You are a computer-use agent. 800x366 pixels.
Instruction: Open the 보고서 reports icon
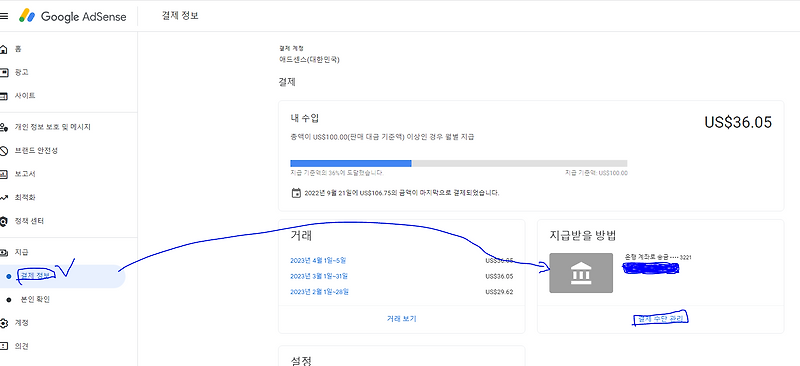click(x=4, y=174)
